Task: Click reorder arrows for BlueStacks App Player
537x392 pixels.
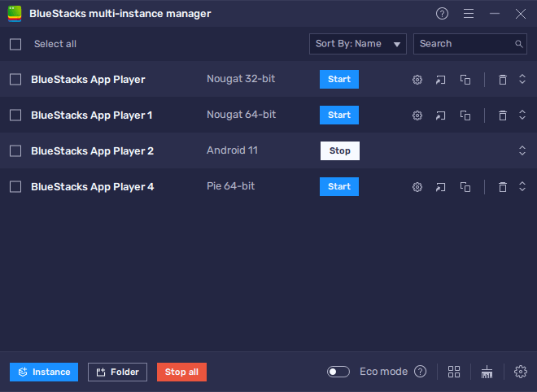Action: pos(522,80)
